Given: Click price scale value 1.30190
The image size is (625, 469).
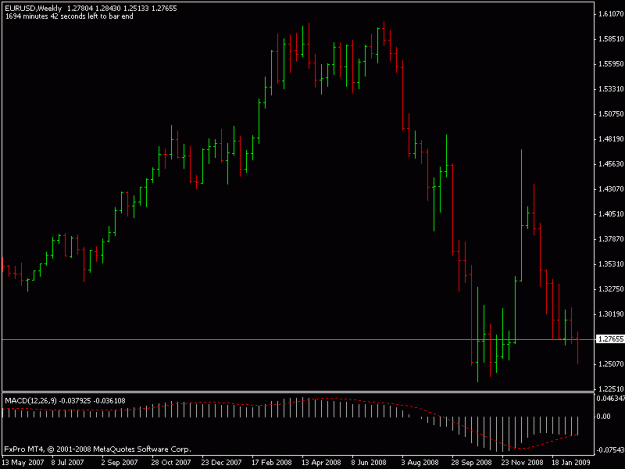Looking at the screenshot, I should pos(611,314).
